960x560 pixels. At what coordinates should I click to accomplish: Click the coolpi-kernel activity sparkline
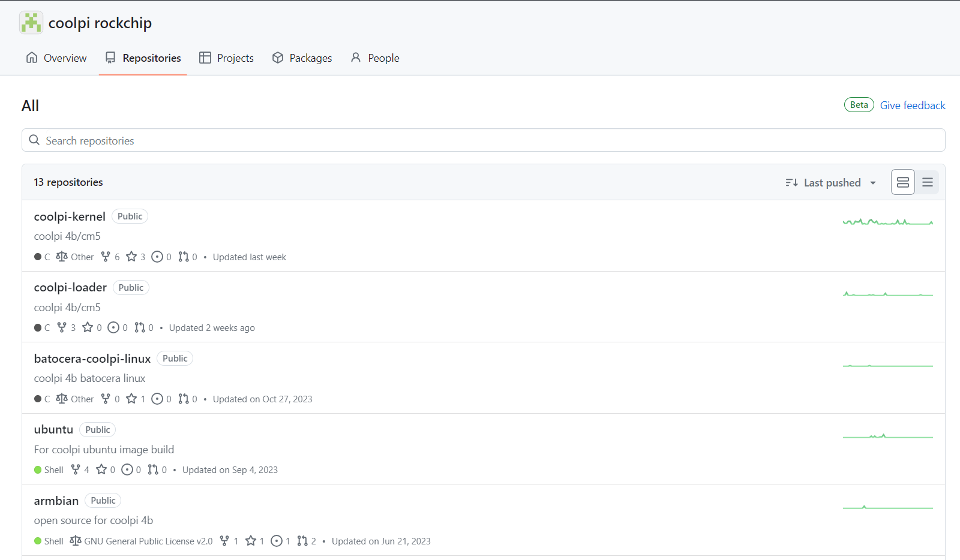(888, 222)
